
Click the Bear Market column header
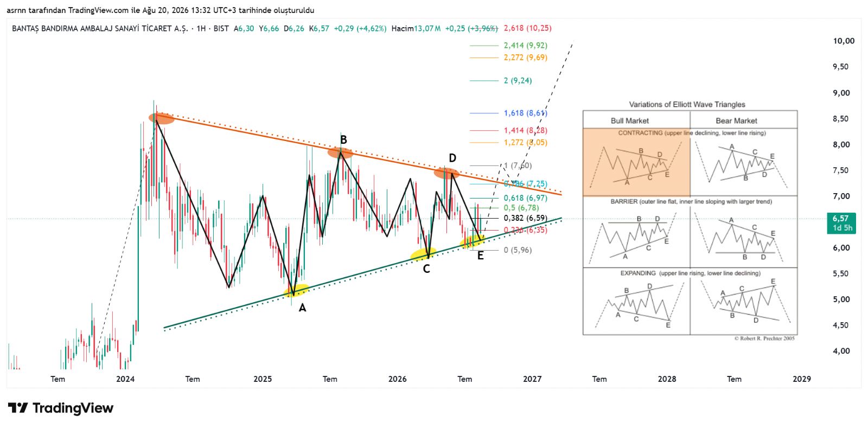736,121
